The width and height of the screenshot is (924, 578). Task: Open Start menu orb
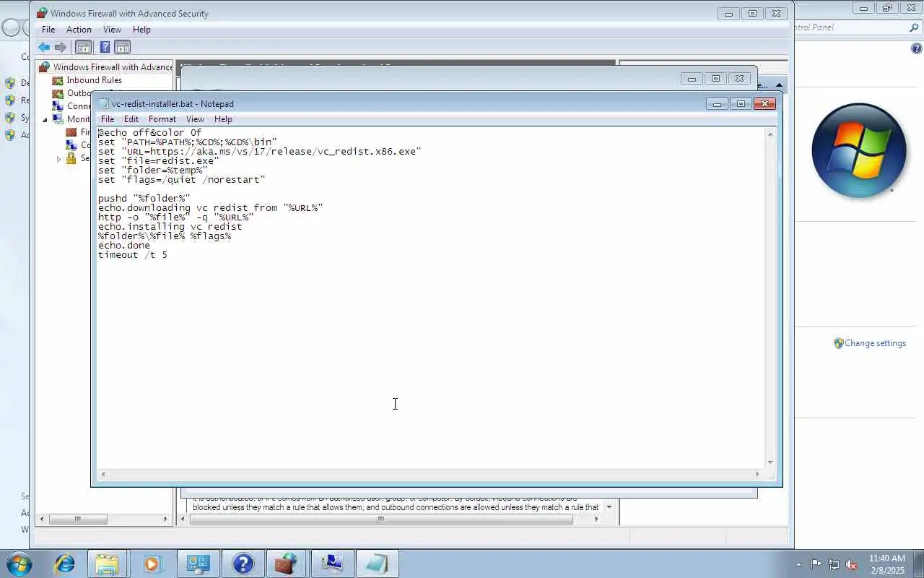click(x=19, y=564)
